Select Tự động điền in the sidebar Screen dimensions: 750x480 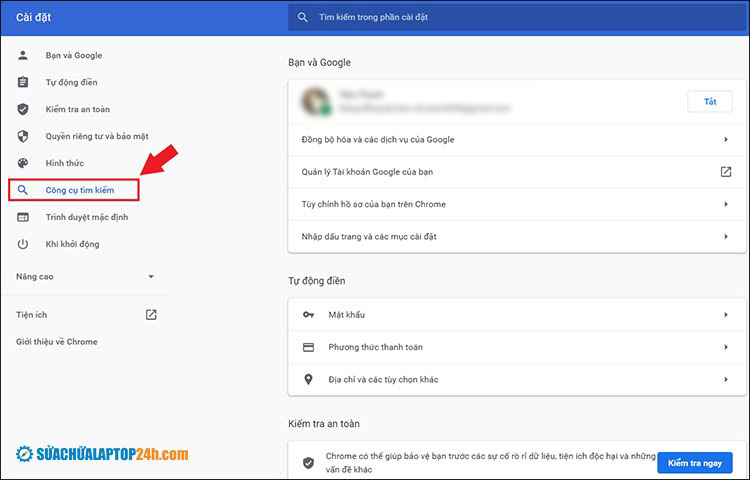tap(71, 82)
